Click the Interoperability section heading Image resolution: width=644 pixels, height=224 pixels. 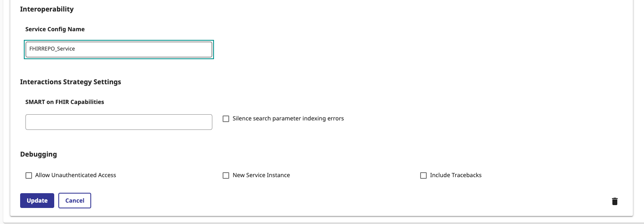click(x=47, y=9)
